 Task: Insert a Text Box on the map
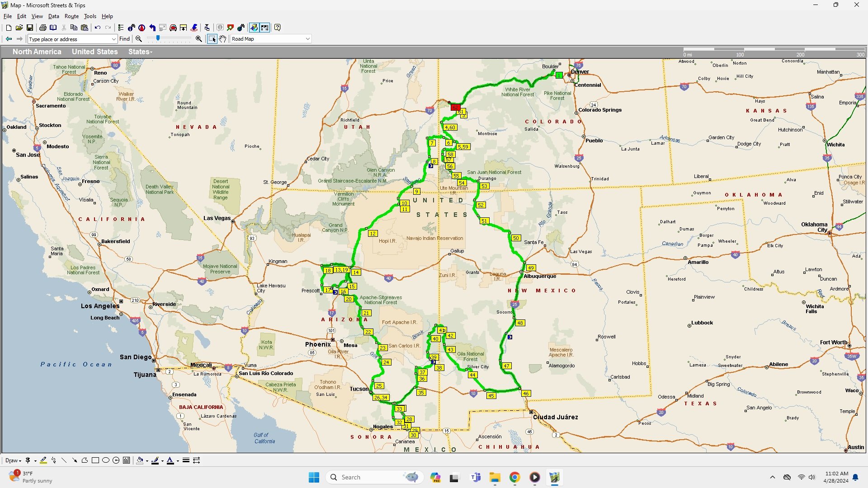click(x=126, y=460)
